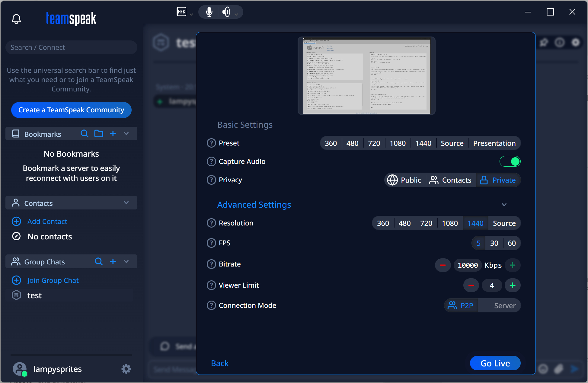Choose 60 FPS option

[x=512, y=243]
